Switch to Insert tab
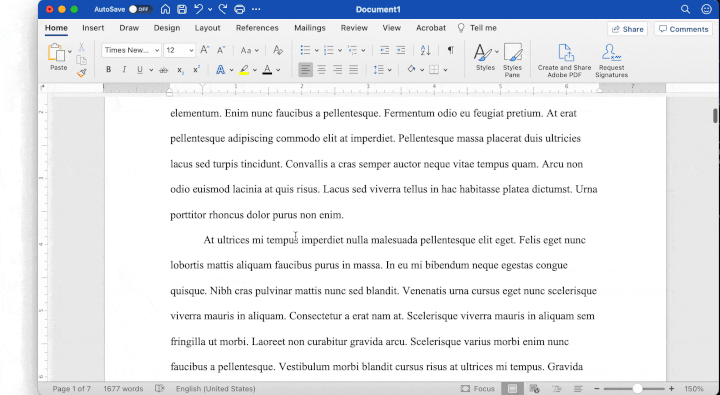720x395 pixels. point(93,28)
